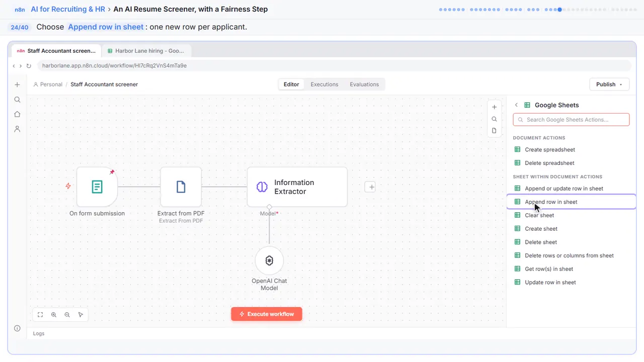Screen dimensions: 644x362
Task: Go back from Google Sheets panel
Action: point(516,105)
